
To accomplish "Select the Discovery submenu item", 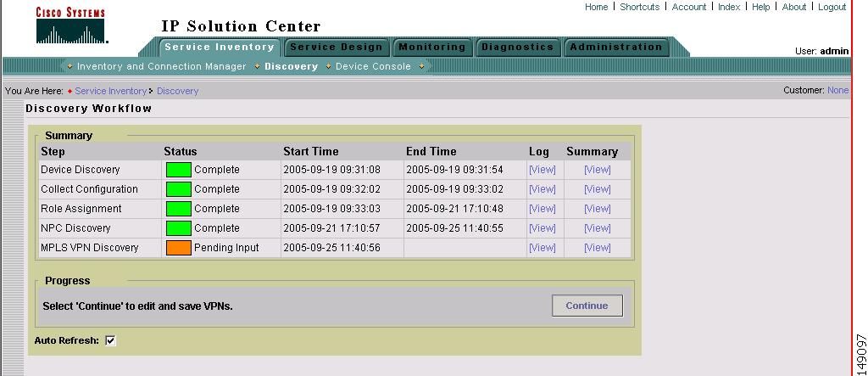I will pyautogui.click(x=292, y=66).
